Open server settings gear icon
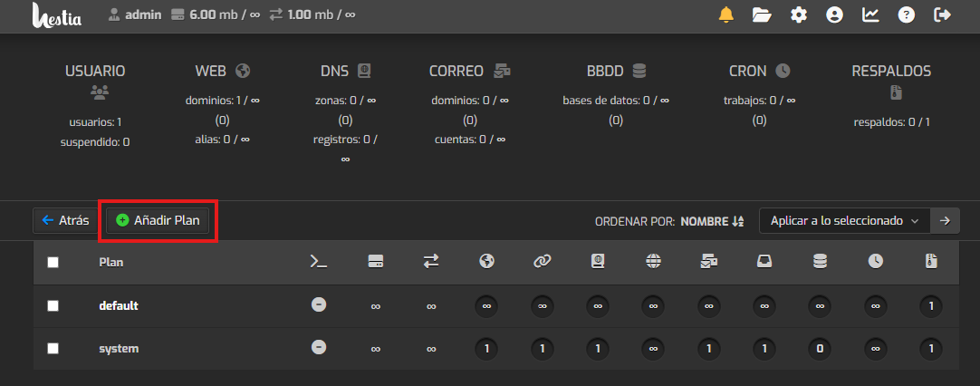The image size is (980, 386). [x=798, y=14]
